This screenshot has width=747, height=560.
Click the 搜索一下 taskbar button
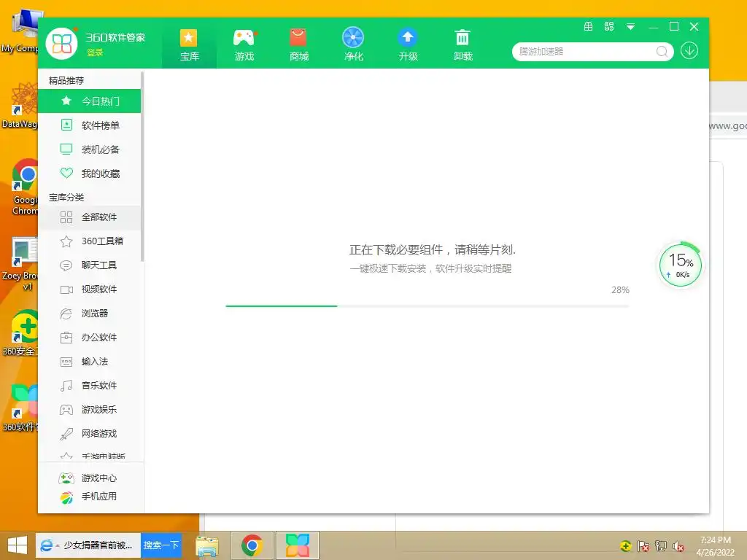tap(161, 545)
